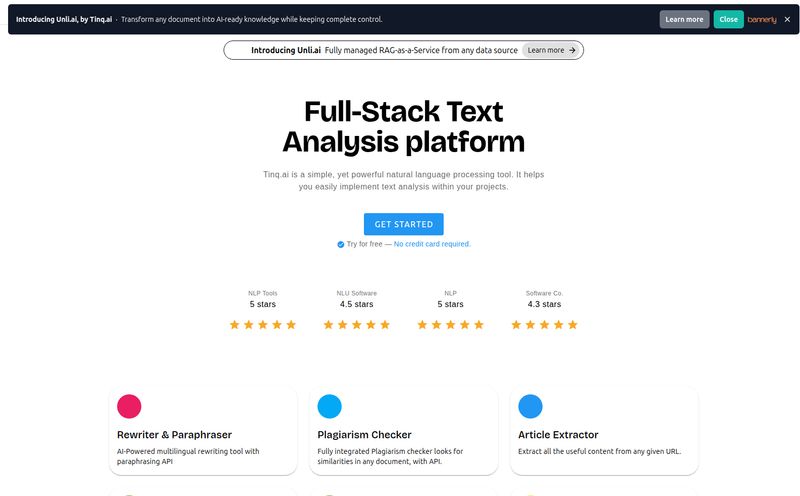Screen dimensions: 800x496
Task: Click the blue Article Extractor icon
Action: tap(530, 406)
